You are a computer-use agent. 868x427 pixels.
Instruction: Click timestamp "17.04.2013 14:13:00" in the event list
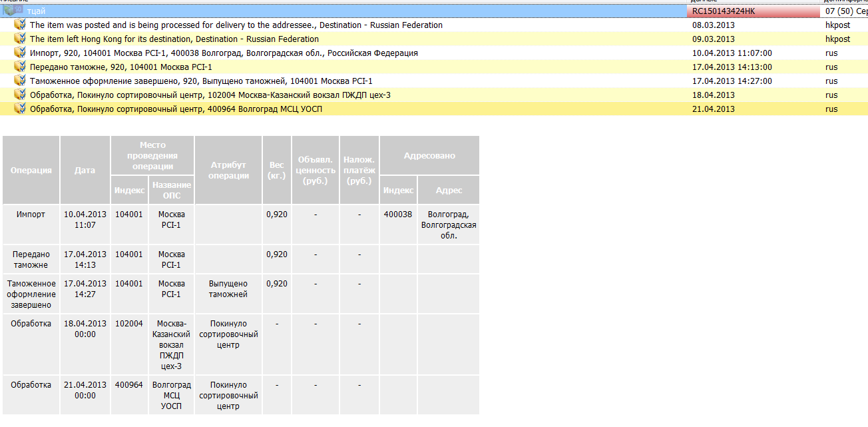pos(732,67)
